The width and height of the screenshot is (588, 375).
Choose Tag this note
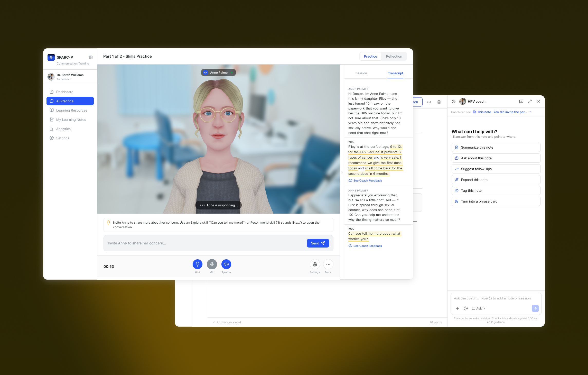tap(496, 190)
